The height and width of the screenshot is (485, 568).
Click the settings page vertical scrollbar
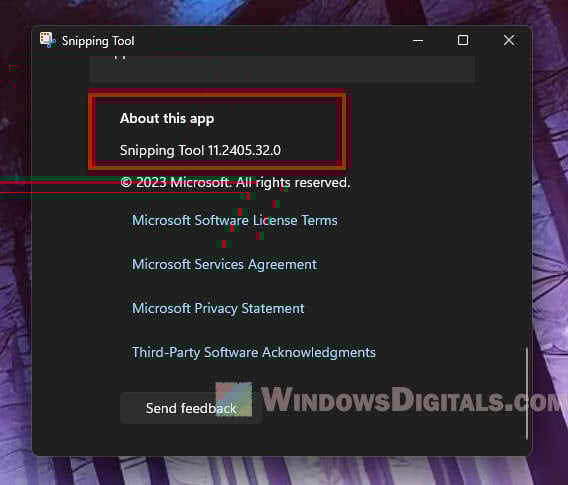pos(527,393)
